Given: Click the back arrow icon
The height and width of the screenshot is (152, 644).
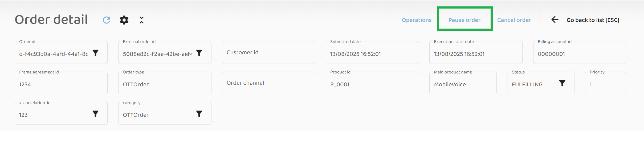Looking at the screenshot, I should [x=555, y=20].
